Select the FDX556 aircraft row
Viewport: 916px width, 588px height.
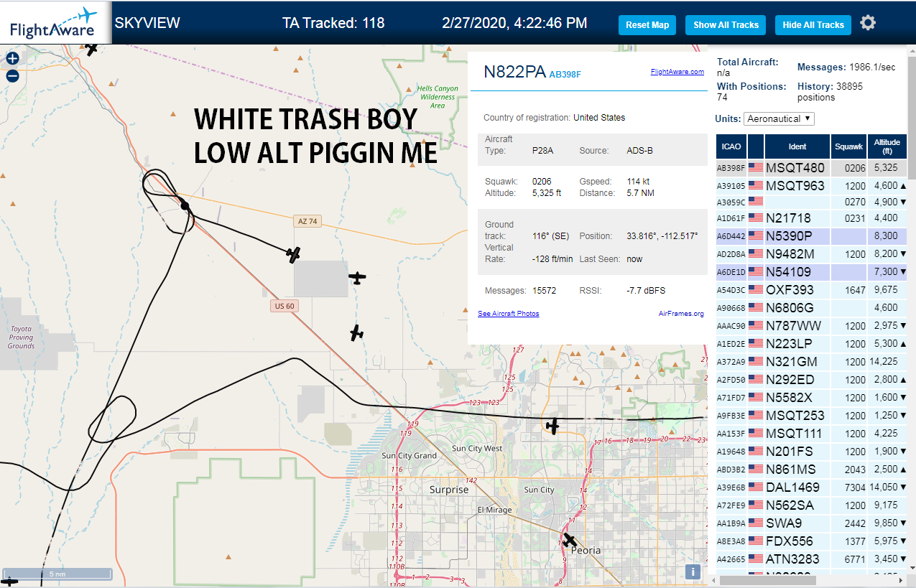[812, 541]
